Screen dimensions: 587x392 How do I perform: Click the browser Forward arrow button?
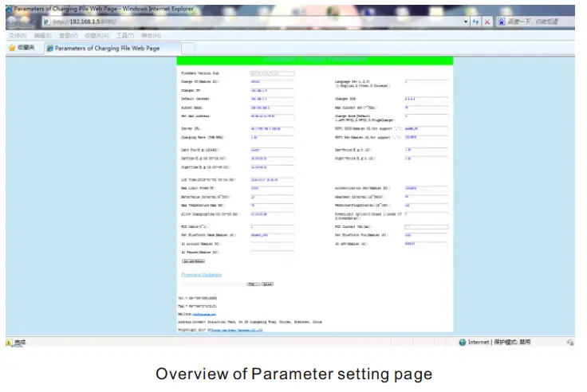pos(25,22)
